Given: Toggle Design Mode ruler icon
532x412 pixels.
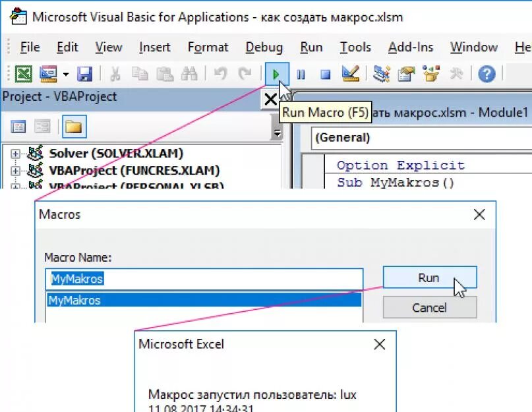Looking at the screenshot, I should 351,74.
